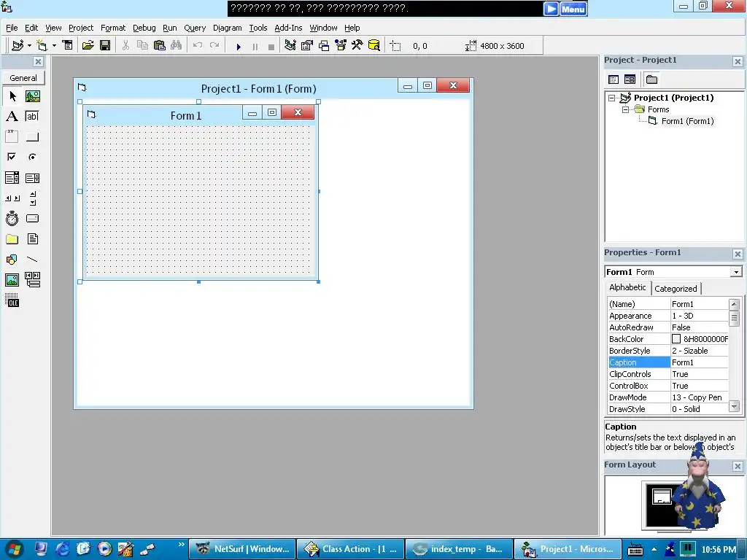Switch to the Alphabetic properties tab
747x560 pixels.
coord(627,287)
